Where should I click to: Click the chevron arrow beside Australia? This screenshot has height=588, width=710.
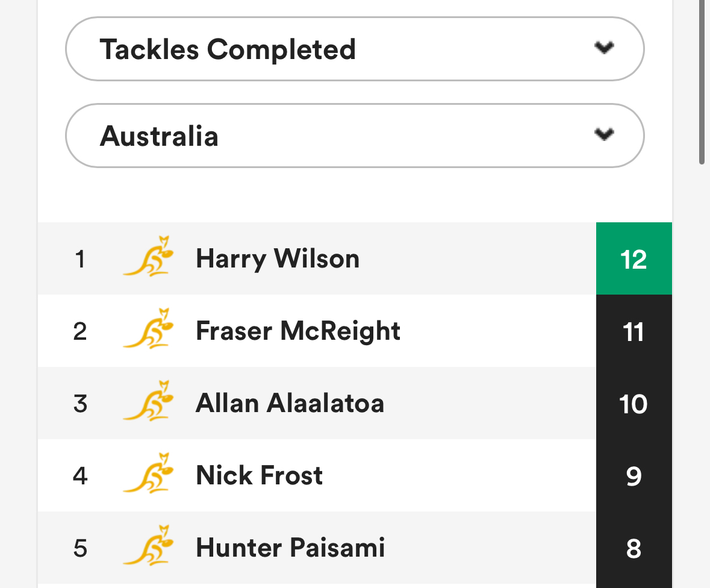click(x=604, y=134)
